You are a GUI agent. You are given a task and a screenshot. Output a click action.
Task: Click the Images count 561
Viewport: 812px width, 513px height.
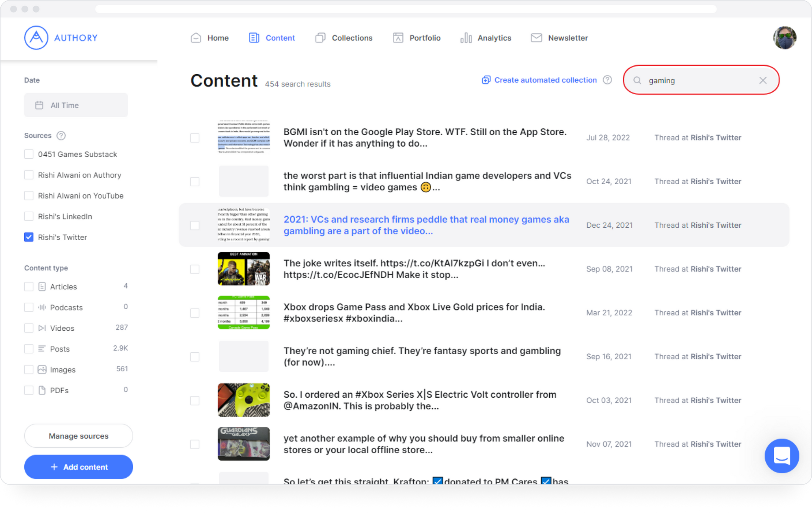click(x=122, y=369)
